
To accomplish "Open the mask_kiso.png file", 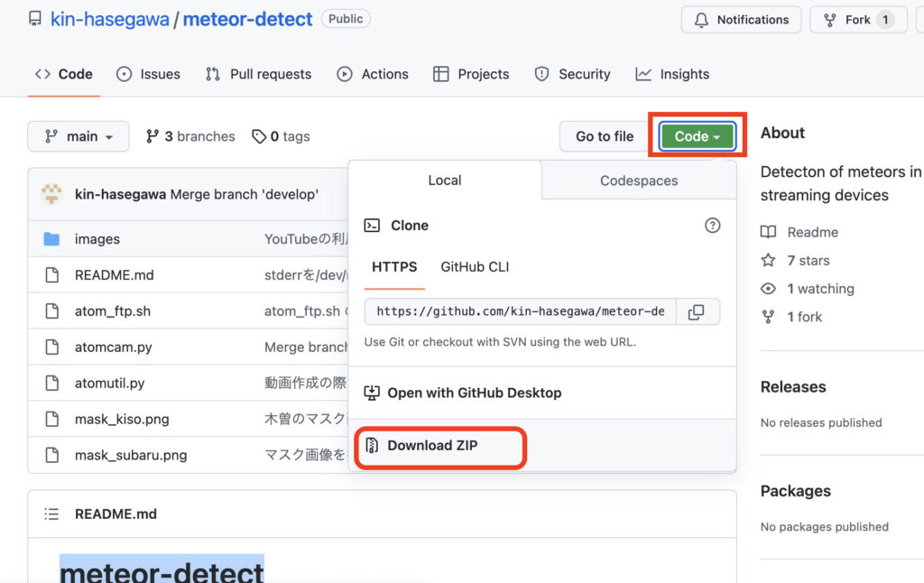I will 122,419.
